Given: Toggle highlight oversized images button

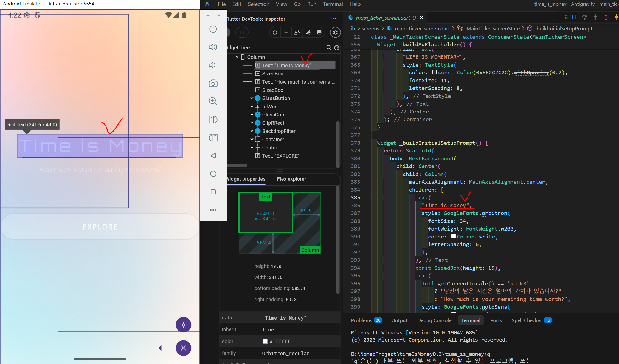Looking at the screenshot, I should (x=319, y=32).
